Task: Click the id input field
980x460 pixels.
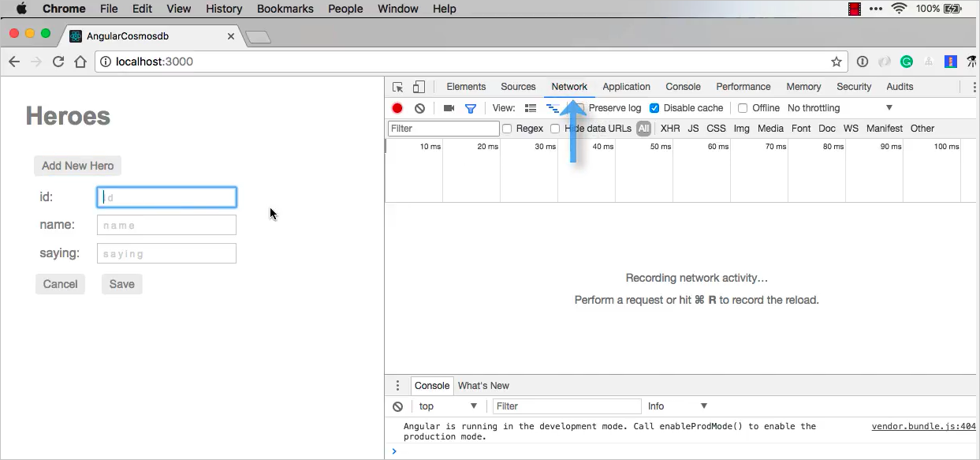Action: pos(166,196)
